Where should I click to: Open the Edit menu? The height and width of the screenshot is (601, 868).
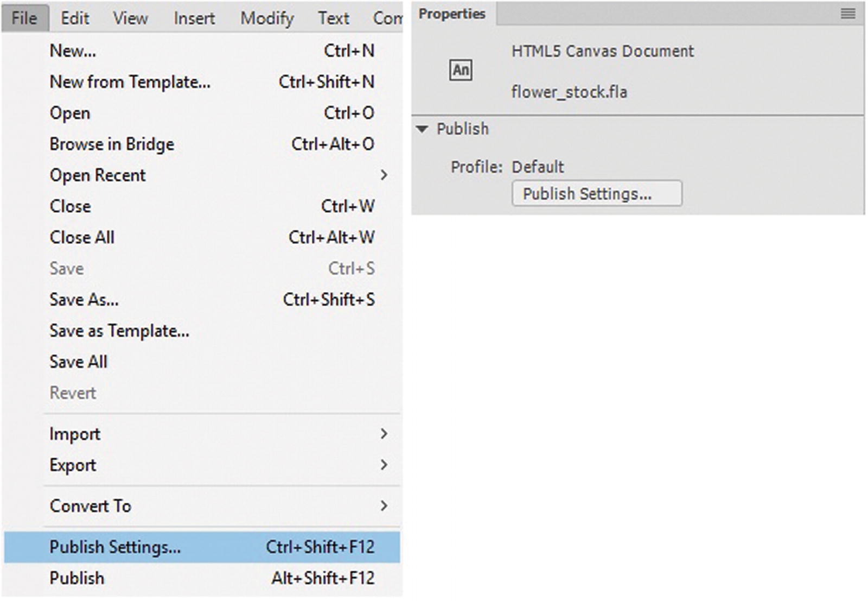pos(75,18)
